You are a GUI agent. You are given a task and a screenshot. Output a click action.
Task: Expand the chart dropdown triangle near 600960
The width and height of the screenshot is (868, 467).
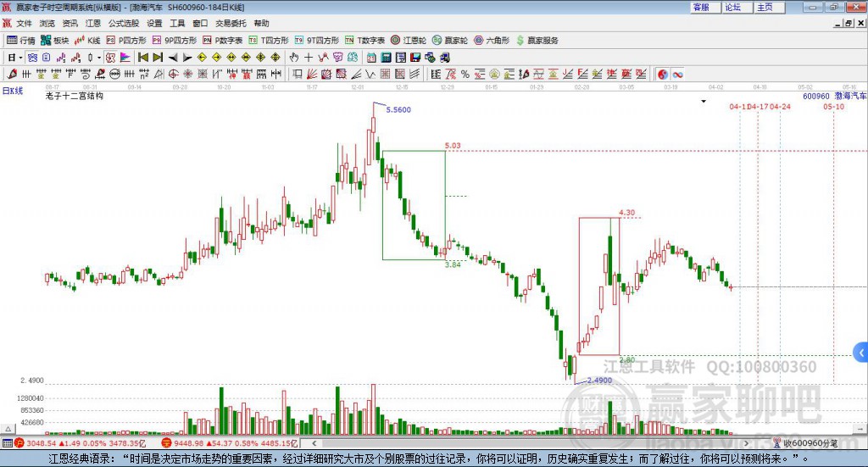pos(704,101)
